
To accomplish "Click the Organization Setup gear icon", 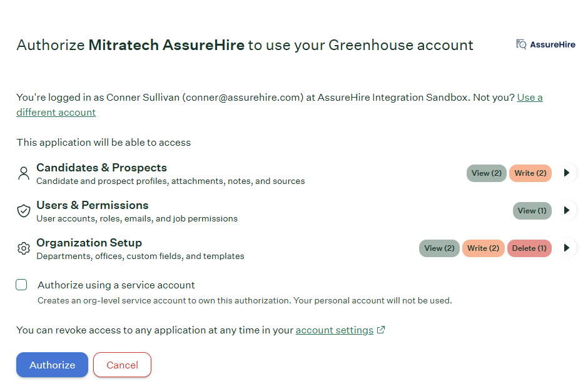I will click(x=24, y=248).
